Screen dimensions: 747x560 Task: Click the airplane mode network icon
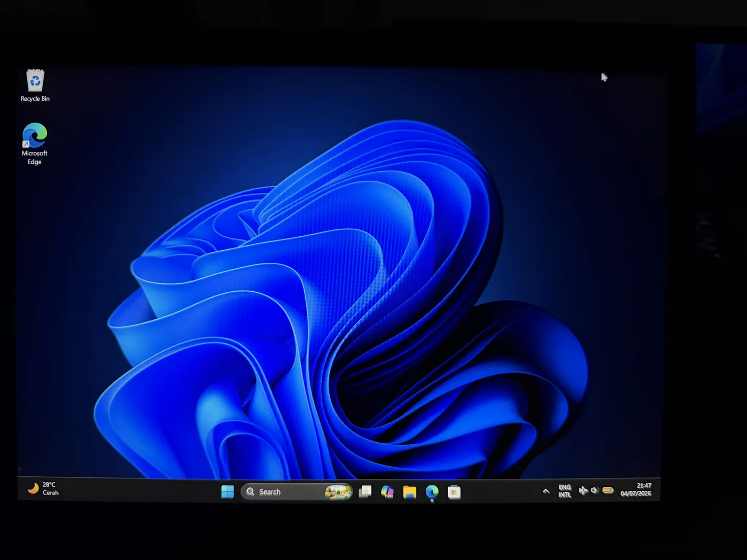pos(583,491)
